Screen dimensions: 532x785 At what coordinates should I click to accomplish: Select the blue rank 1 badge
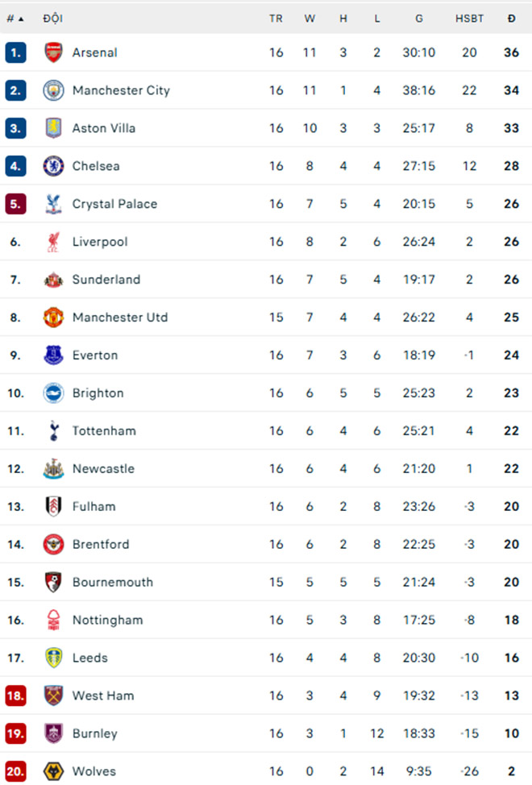tap(15, 52)
